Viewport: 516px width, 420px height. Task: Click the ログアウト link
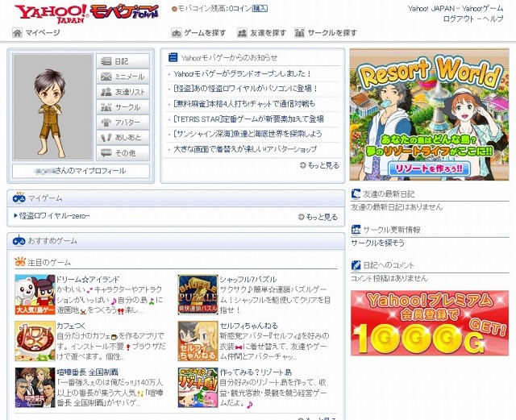pyautogui.click(x=459, y=19)
